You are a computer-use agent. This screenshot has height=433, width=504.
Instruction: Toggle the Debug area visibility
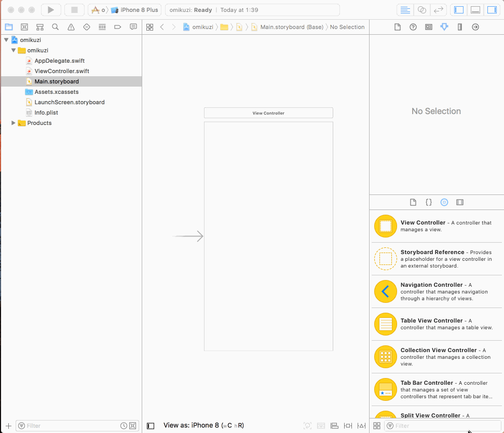tap(475, 10)
